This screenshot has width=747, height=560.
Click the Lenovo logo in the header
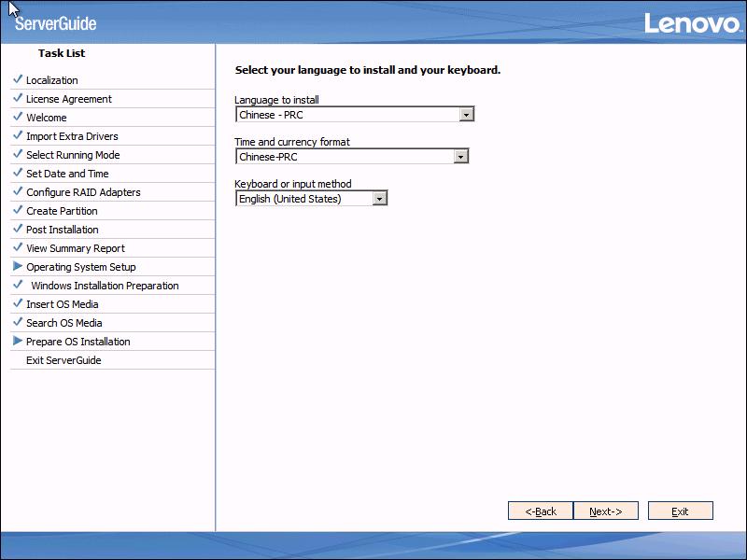692,23
